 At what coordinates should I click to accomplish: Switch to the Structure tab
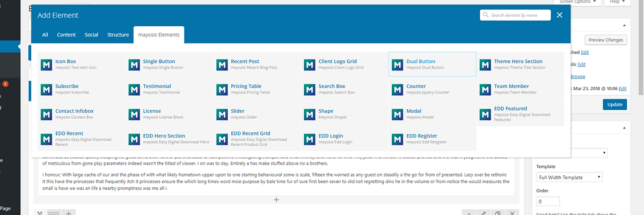[x=118, y=35]
